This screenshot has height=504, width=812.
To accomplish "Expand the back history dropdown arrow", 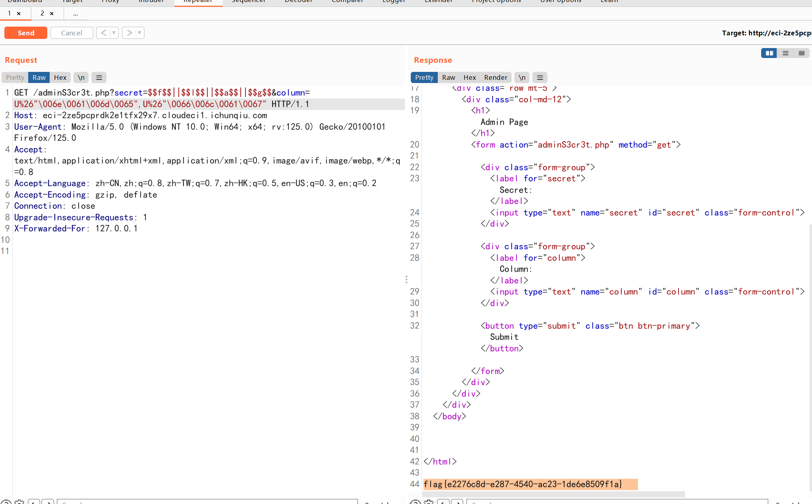I will click(114, 33).
